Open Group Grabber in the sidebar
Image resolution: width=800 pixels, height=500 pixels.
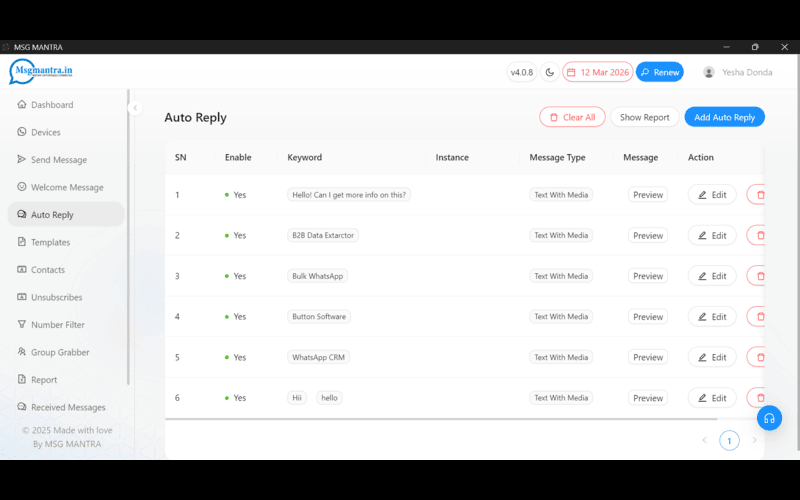[x=59, y=352]
